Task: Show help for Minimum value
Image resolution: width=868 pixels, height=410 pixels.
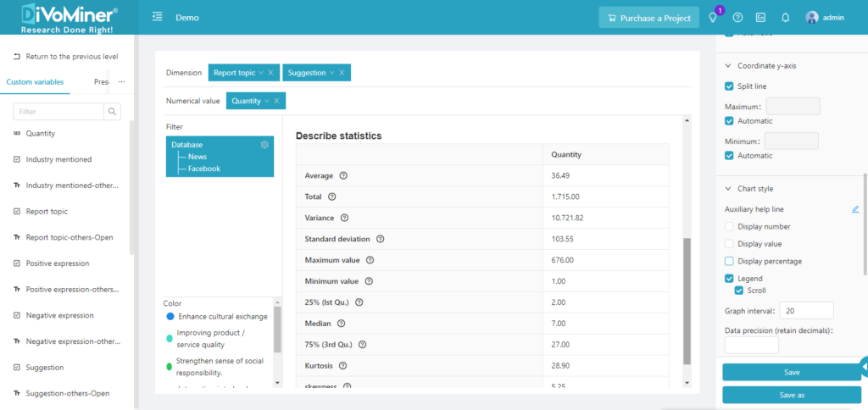Action: (x=370, y=281)
